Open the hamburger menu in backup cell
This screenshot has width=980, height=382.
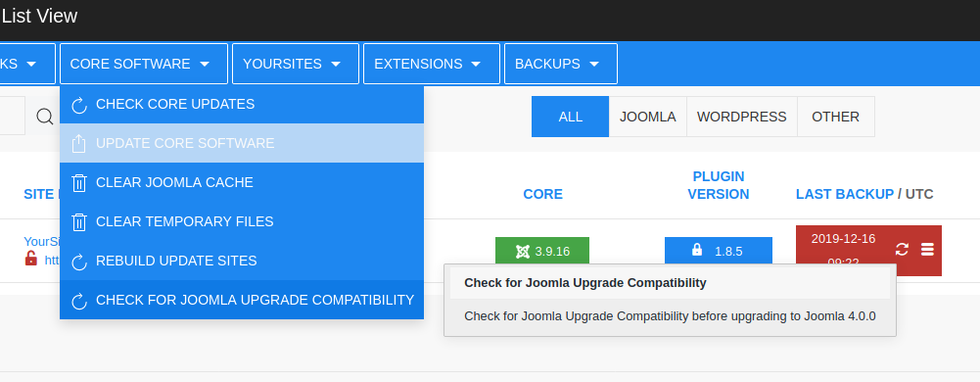click(927, 250)
